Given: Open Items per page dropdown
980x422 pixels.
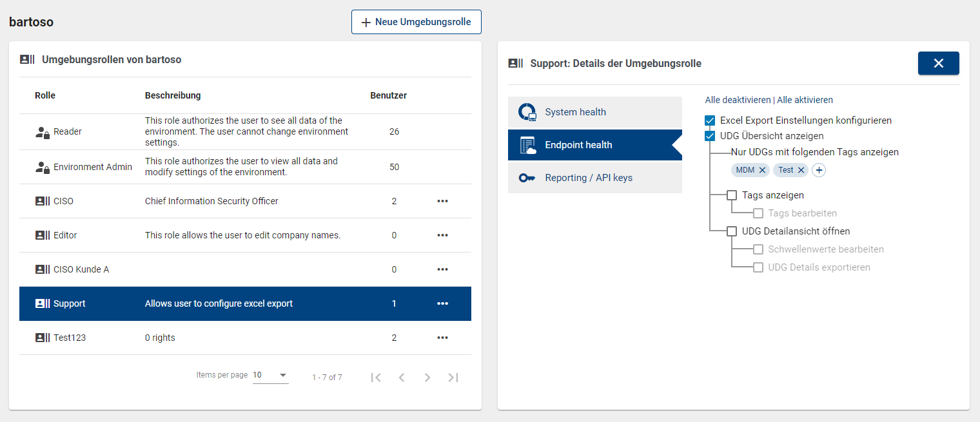Looking at the screenshot, I should (271, 376).
